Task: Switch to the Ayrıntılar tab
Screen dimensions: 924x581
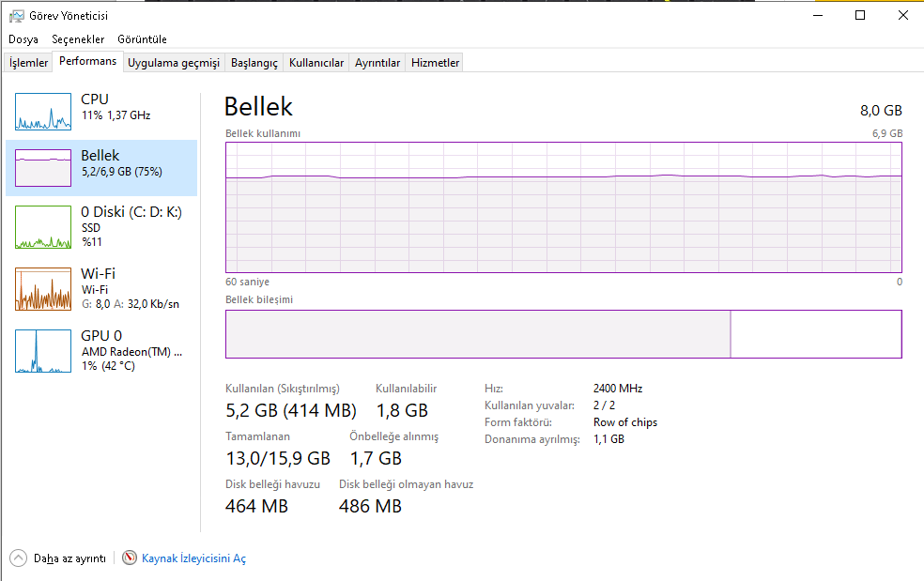Action: click(377, 63)
